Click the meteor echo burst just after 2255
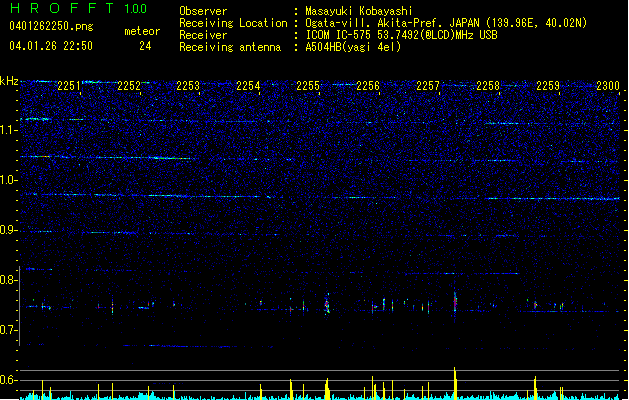The height and width of the screenshot is (400, 629). tap(327, 304)
